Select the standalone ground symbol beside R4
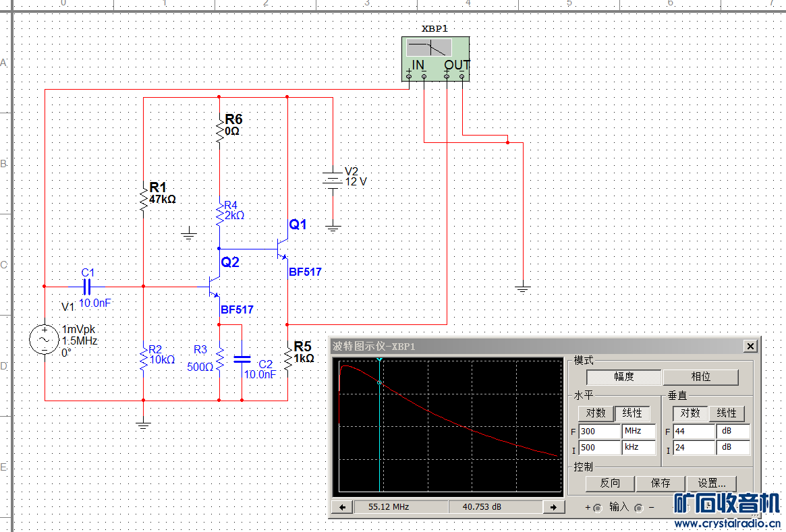786x532 pixels. tap(188, 233)
